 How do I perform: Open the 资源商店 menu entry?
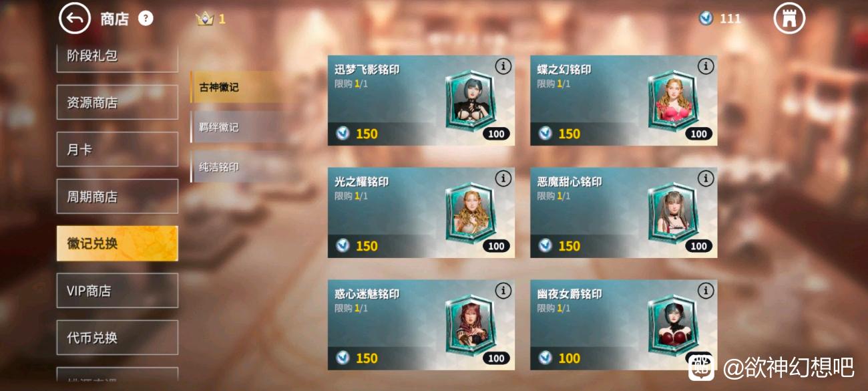pyautogui.click(x=118, y=103)
